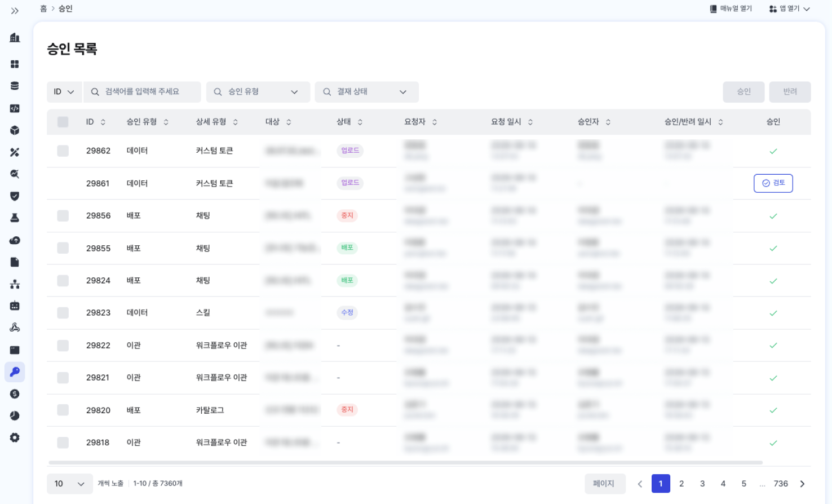Go to page 5
This screenshot has height=504, width=832.
click(744, 484)
